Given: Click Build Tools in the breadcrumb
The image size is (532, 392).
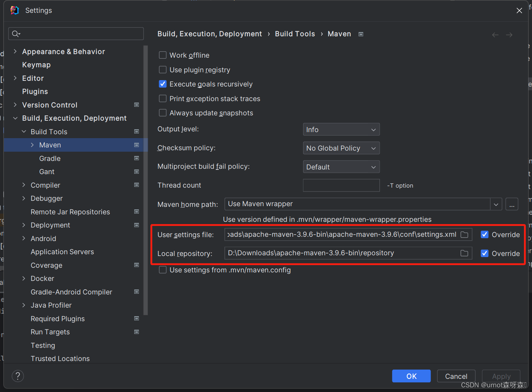Looking at the screenshot, I should (x=295, y=34).
